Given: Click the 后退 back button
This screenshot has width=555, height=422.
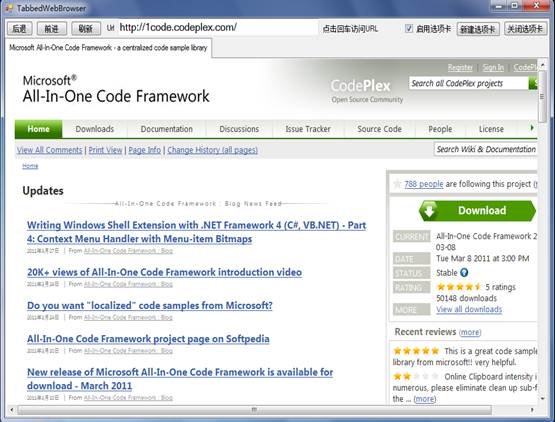Looking at the screenshot, I should coord(20,29).
